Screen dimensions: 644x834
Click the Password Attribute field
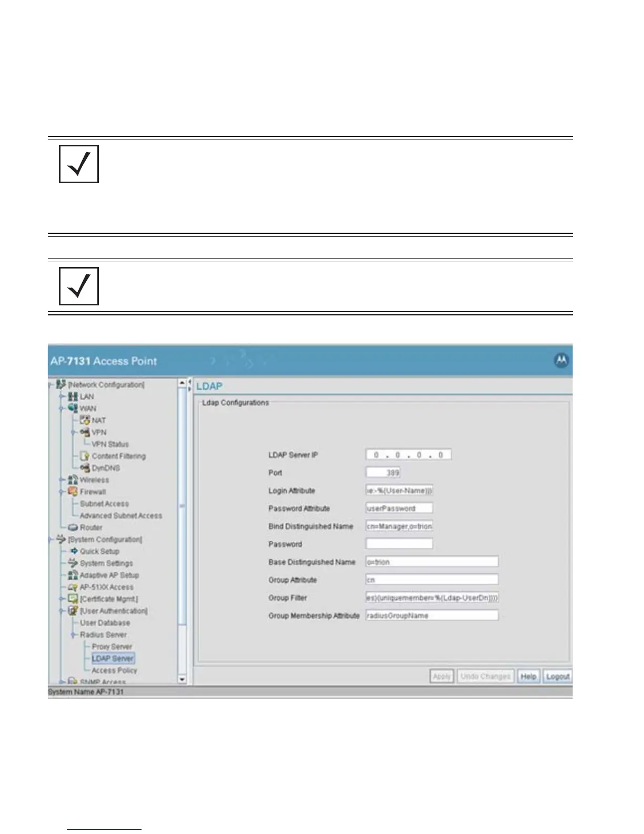click(x=400, y=509)
